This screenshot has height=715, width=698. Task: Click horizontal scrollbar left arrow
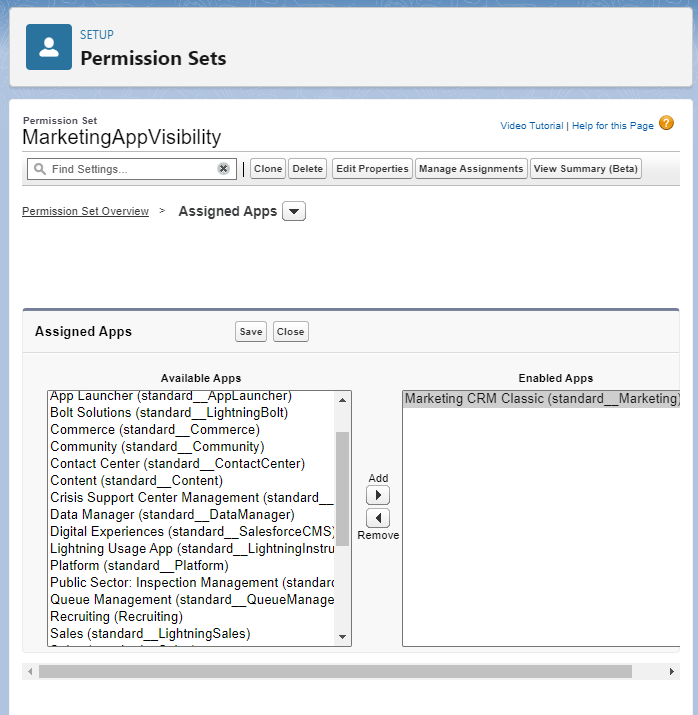(x=30, y=672)
